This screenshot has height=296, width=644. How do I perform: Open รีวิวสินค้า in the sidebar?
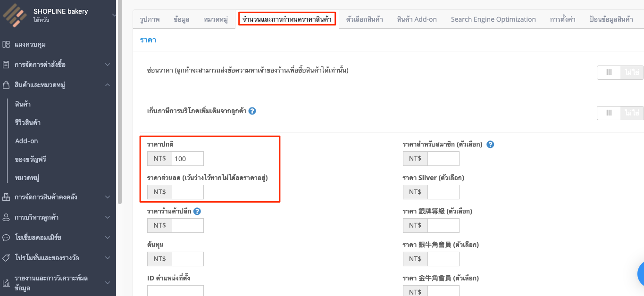[x=28, y=123]
